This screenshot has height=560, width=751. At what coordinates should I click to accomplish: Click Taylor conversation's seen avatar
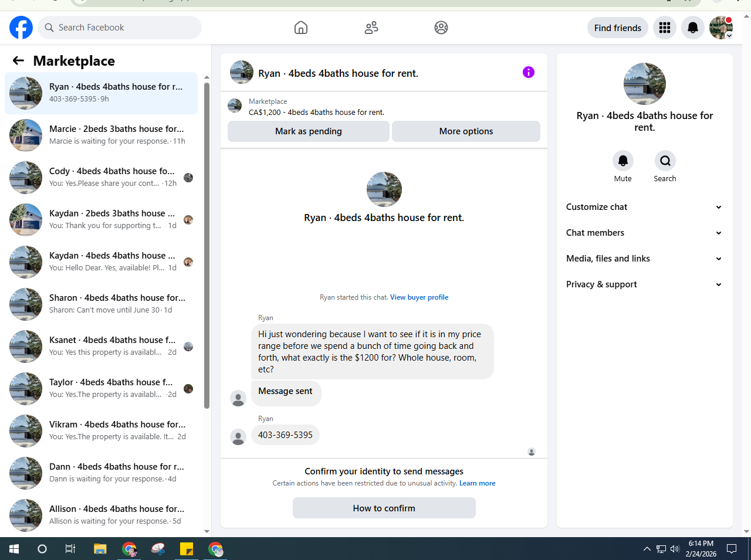pos(188,389)
